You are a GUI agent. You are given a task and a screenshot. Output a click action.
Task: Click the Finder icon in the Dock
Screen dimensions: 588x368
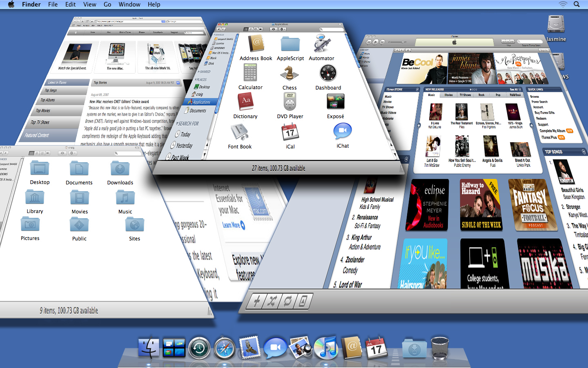click(x=149, y=348)
